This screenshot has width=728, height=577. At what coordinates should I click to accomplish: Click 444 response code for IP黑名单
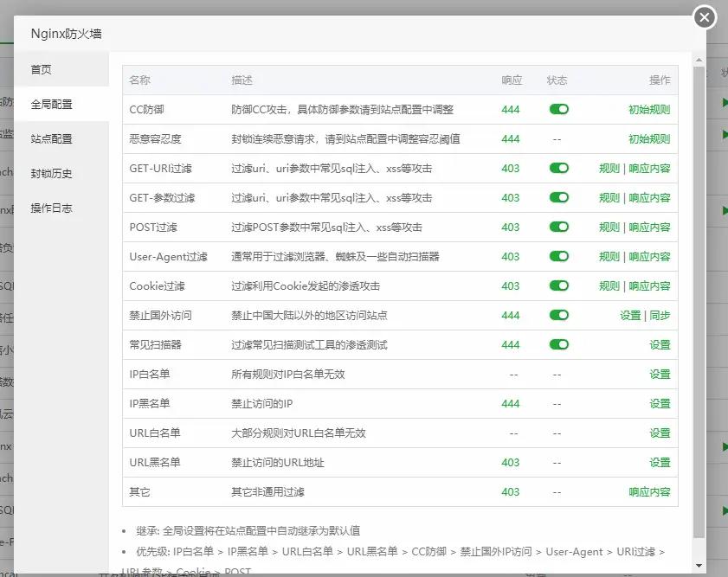click(510, 404)
